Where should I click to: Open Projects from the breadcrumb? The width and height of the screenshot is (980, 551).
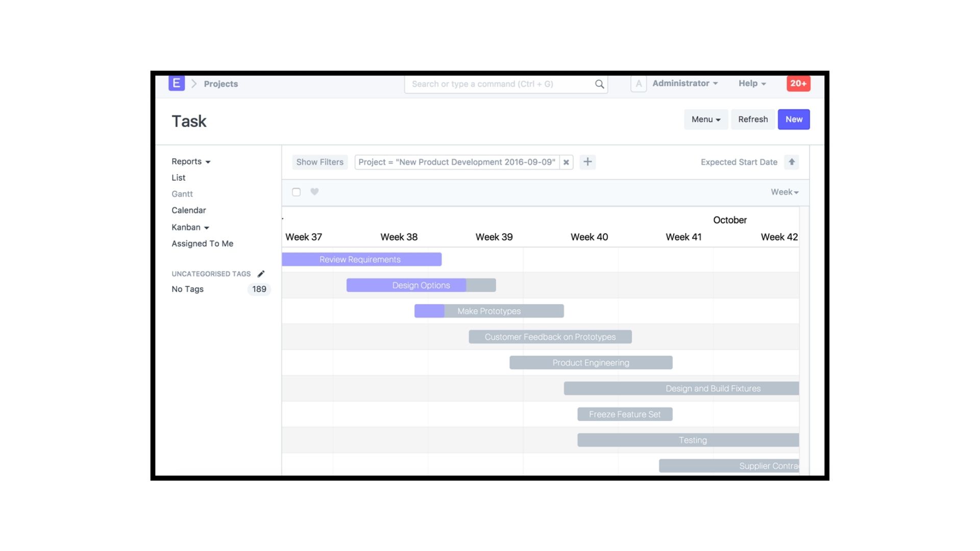[221, 84]
